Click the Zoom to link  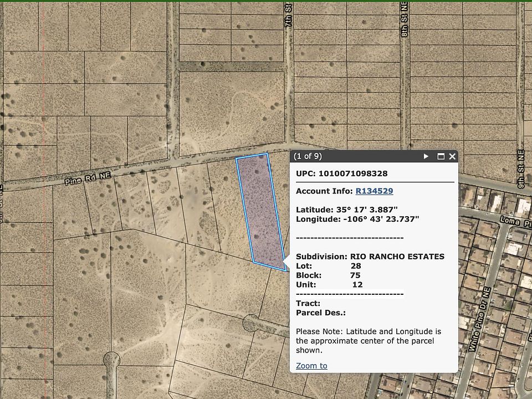pos(311,366)
